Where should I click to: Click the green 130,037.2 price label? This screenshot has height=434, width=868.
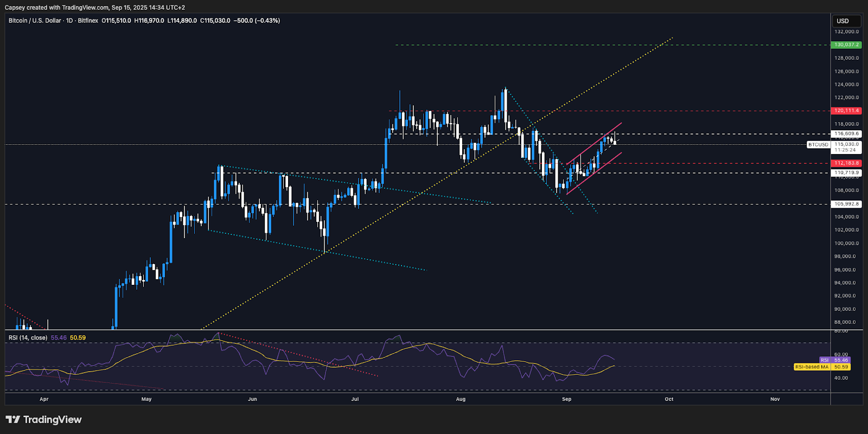tap(846, 44)
